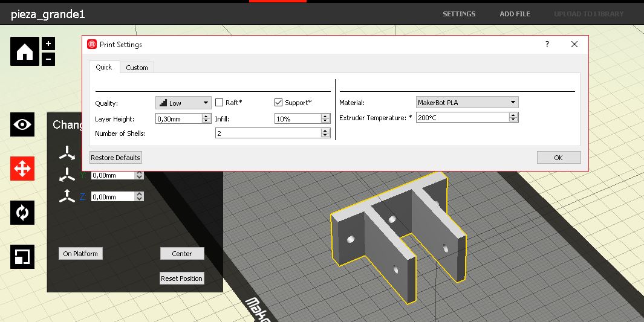Viewport: 644px width, 322px height.
Task: Click the help question mark in Print Settings
Action: coord(547,44)
